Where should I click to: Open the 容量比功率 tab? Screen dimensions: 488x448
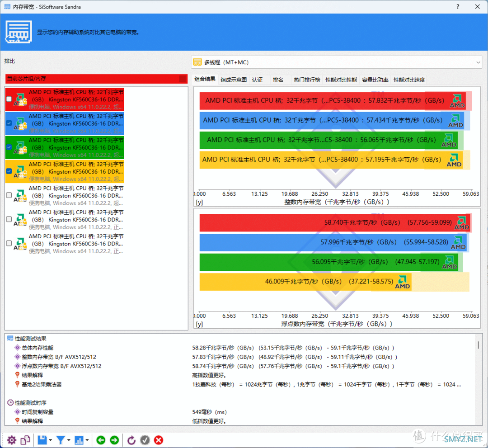[x=375, y=80]
